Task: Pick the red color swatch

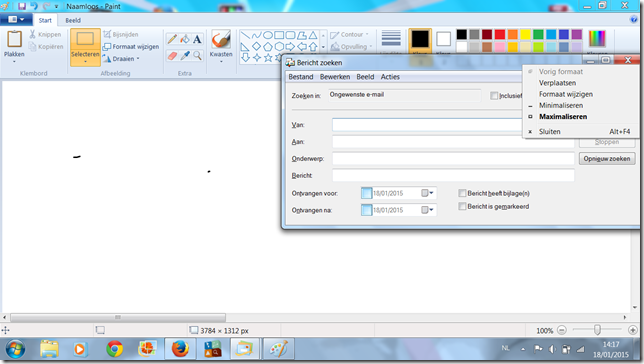Action: pos(500,35)
